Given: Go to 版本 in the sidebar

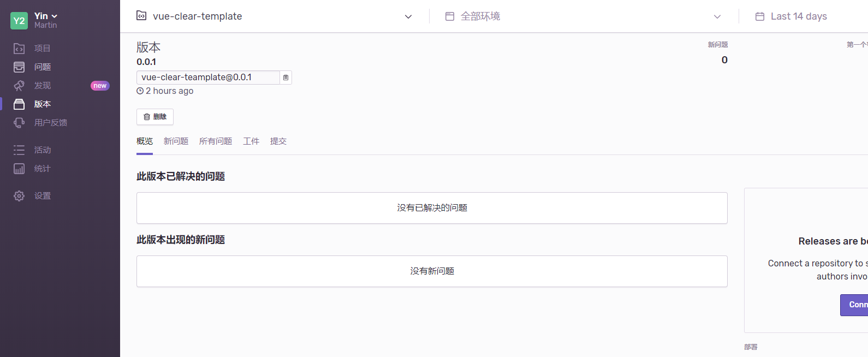Looking at the screenshot, I should (43, 104).
